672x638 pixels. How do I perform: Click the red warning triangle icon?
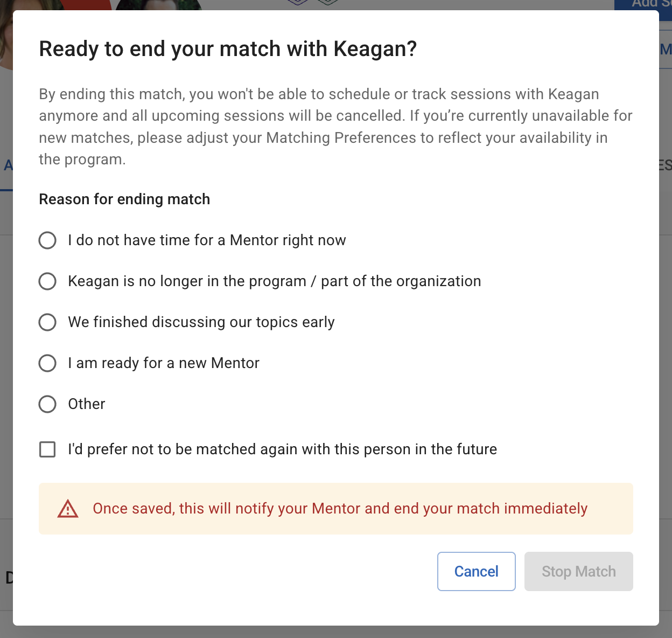pos(68,509)
